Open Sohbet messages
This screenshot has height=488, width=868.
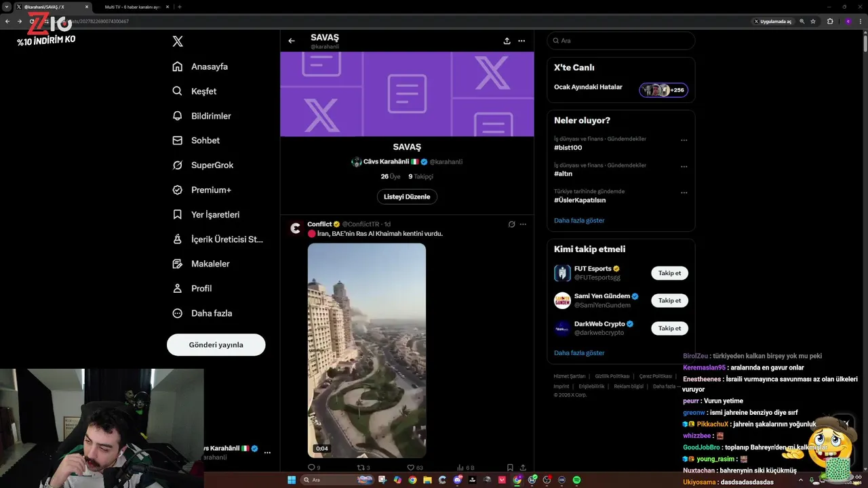[196, 140]
